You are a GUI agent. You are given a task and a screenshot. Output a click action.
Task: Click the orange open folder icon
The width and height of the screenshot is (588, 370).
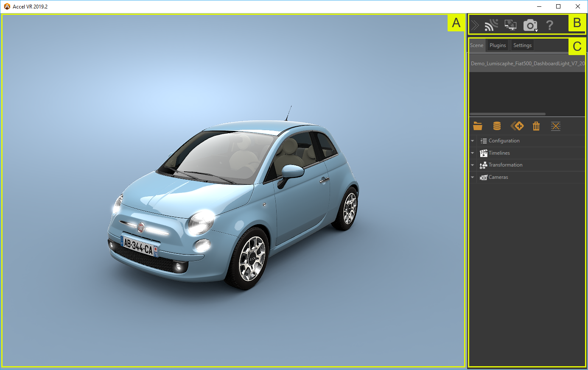[478, 126]
